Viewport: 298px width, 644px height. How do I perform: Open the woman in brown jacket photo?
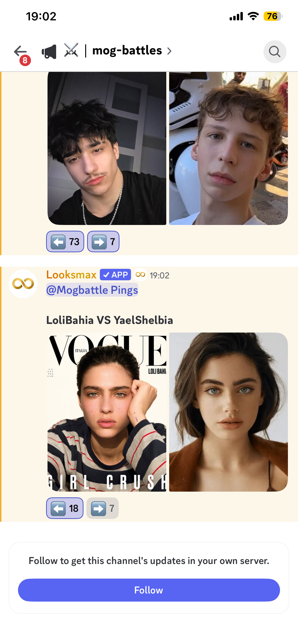228,412
